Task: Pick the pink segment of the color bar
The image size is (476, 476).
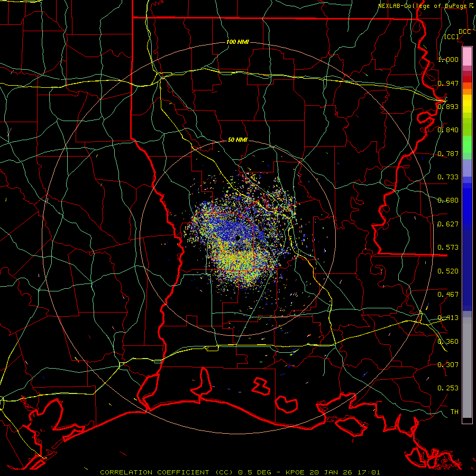Action: [x=467, y=56]
